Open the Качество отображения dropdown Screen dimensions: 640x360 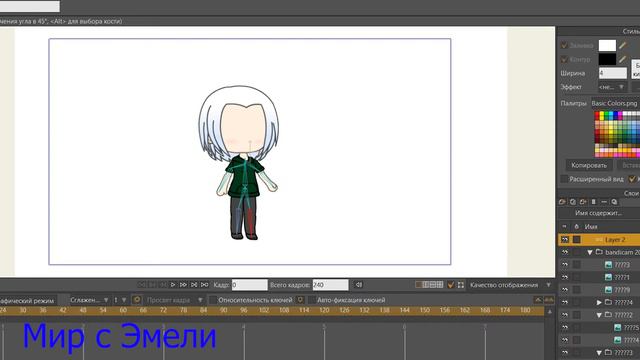click(511, 285)
